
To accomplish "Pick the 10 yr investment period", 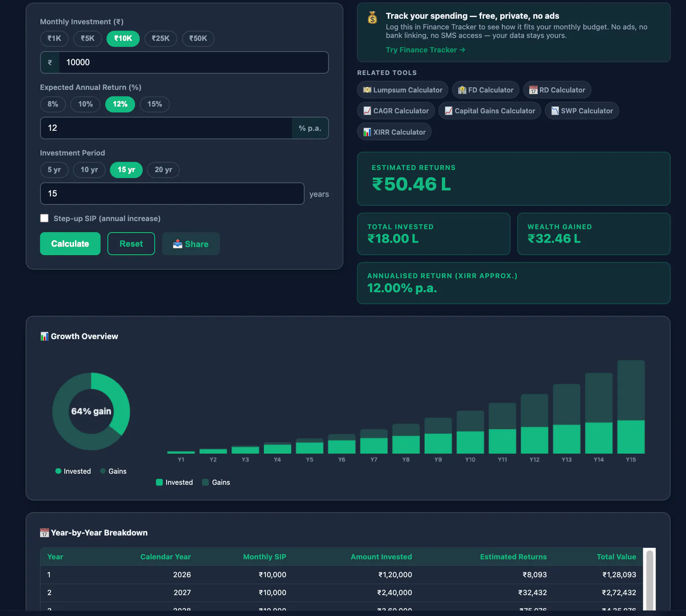I will coord(89,170).
